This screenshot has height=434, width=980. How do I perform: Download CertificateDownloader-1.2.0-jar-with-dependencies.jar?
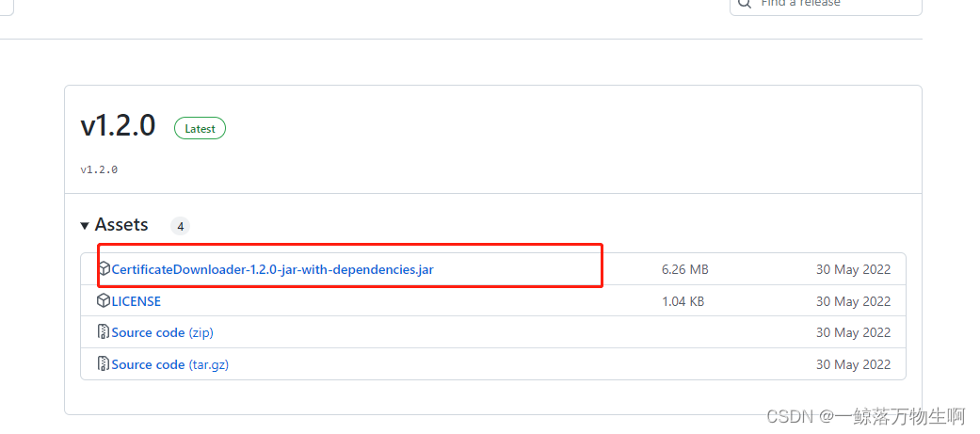272,269
